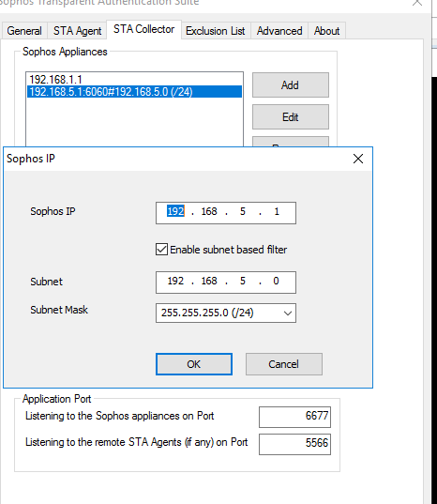Confirm with the OK button
Screen dimensions: 437x504
(x=194, y=364)
